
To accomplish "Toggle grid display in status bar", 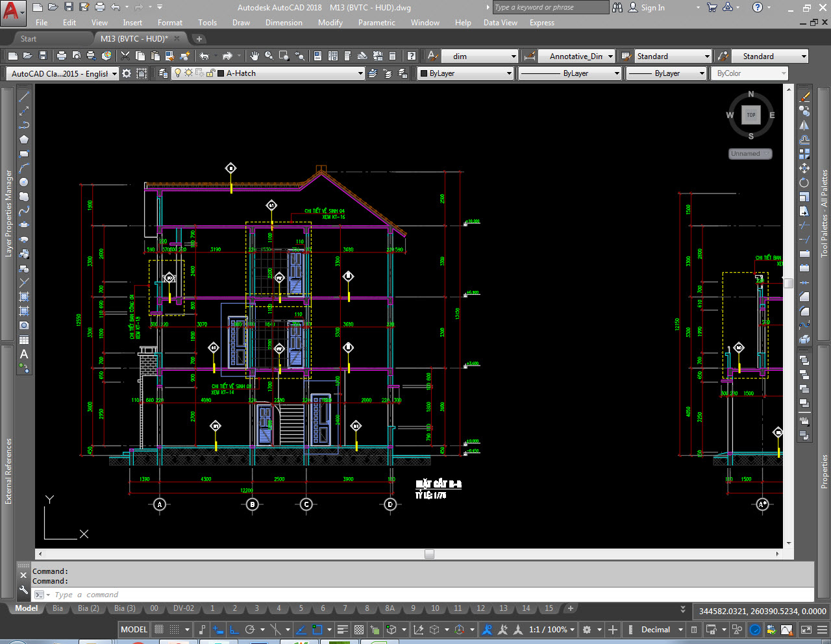I will point(159,629).
